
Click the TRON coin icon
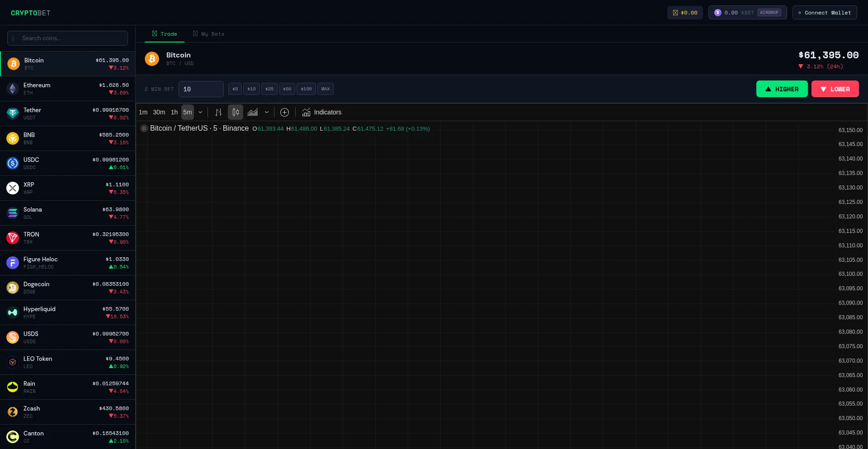[13, 238]
